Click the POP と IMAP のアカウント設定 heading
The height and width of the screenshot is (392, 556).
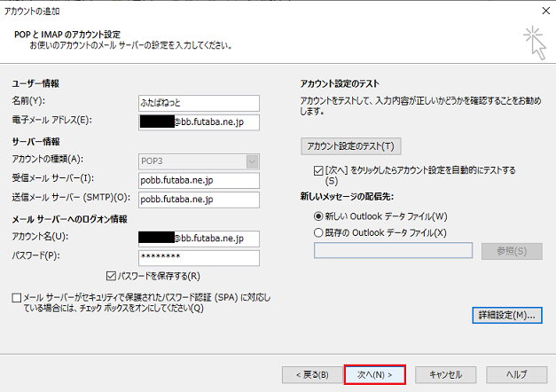67,35
